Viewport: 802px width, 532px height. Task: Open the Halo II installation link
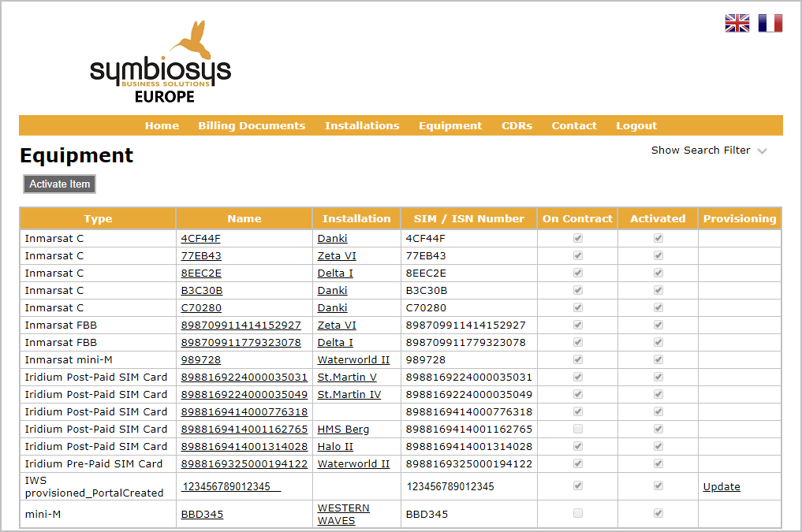point(335,446)
